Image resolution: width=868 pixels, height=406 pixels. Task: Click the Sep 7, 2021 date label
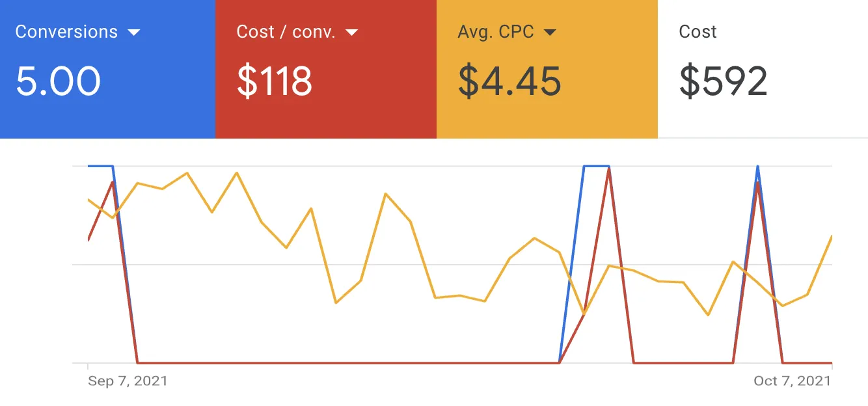tap(128, 381)
